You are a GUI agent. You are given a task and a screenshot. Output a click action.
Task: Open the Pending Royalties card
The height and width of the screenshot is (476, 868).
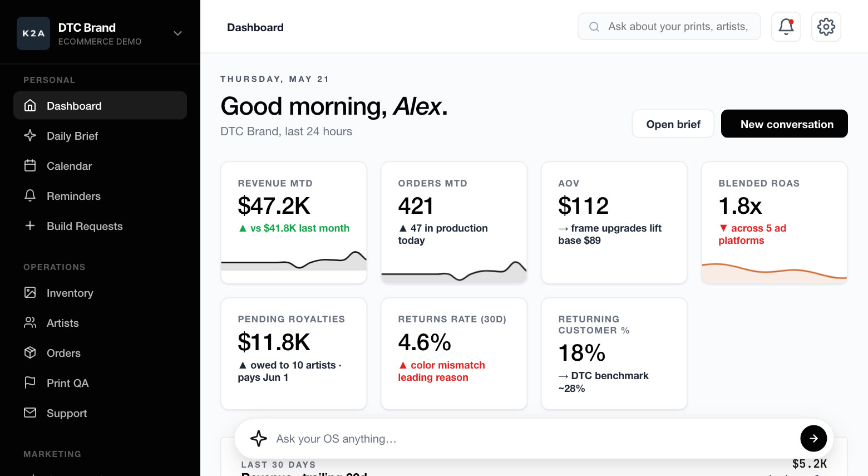(294, 354)
